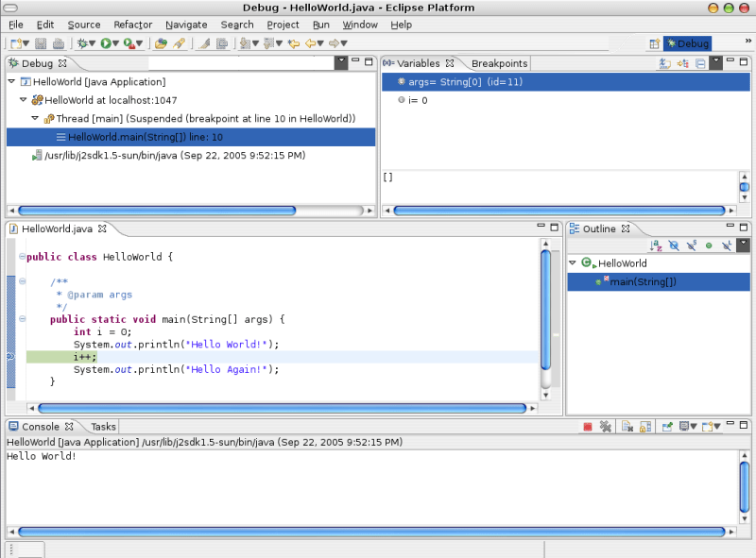Click the Print icon in the toolbar

58,43
